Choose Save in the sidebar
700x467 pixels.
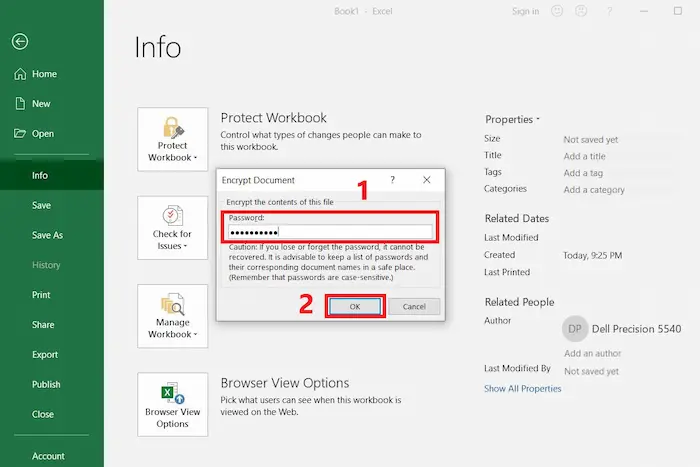point(52,205)
